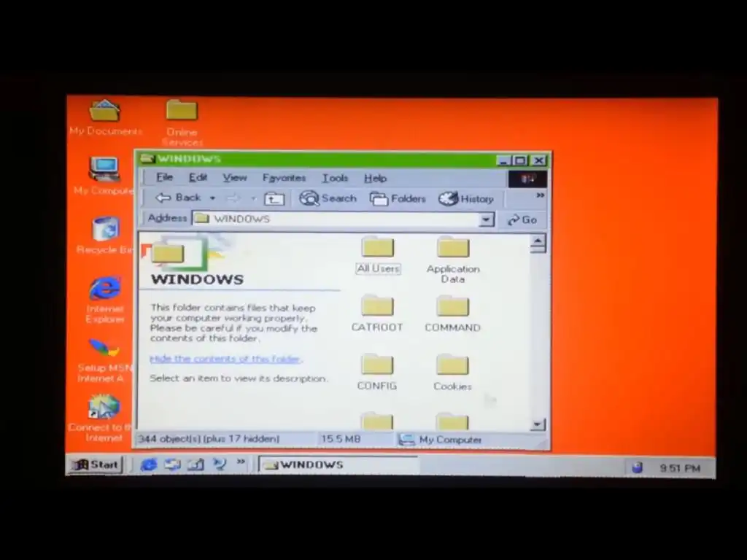Expand the Quick Launch overflow chevron
This screenshot has height=560, width=747.
point(241,461)
